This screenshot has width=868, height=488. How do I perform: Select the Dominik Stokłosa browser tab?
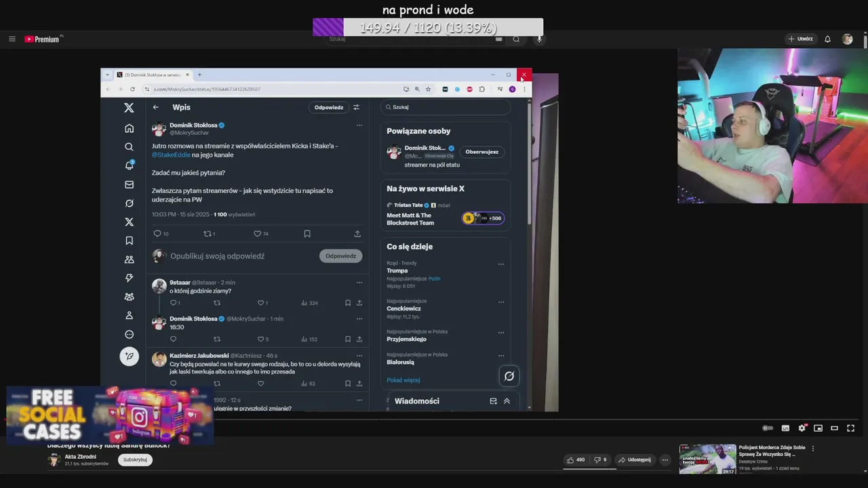[x=153, y=75]
